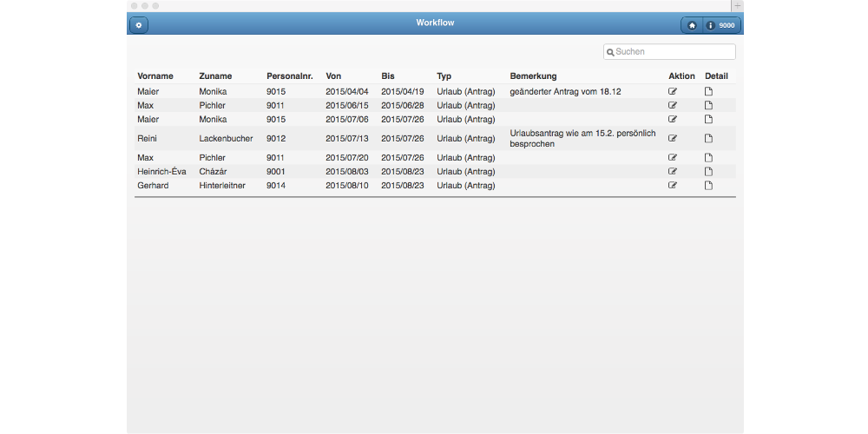Show detail for Pichler's request starting 2015/07/20

(708, 157)
